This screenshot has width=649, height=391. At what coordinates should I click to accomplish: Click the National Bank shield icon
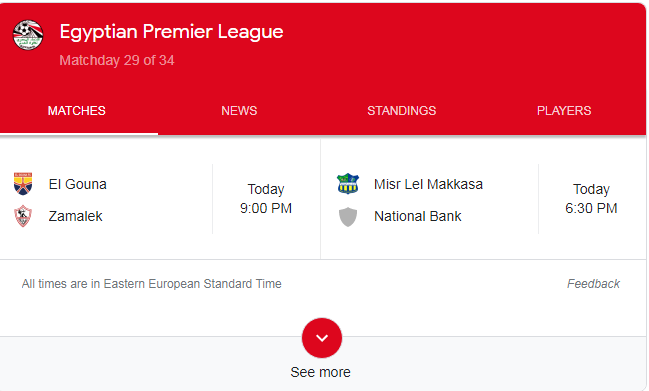coord(348,217)
